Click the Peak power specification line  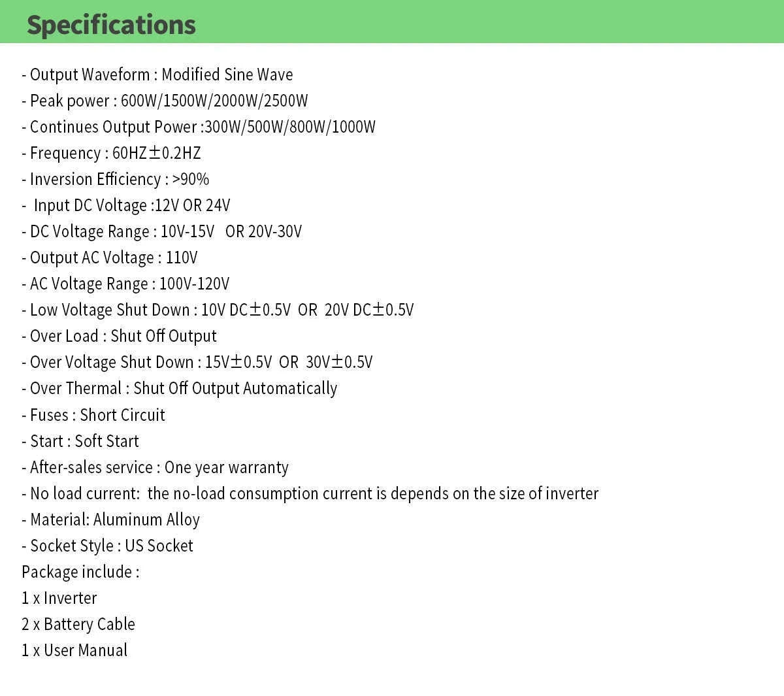[x=165, y=101]
